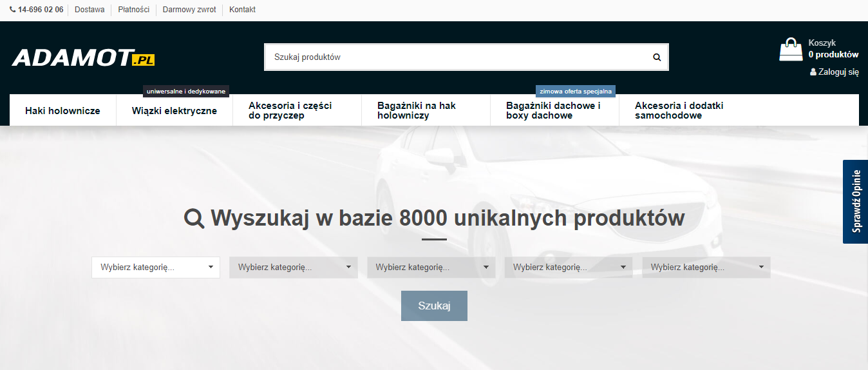Screen dimensions: 868x370
Task: Go to the Płatności page
Action: 133,10
